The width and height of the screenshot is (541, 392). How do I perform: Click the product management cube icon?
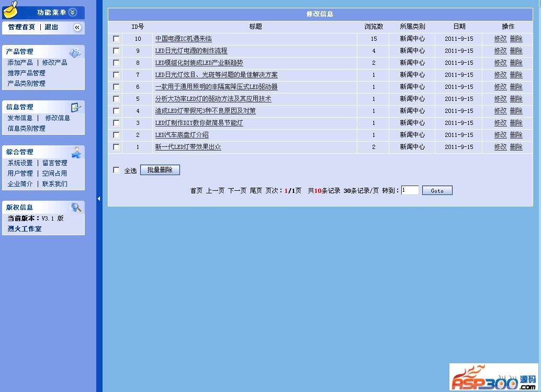pos(75,52)
